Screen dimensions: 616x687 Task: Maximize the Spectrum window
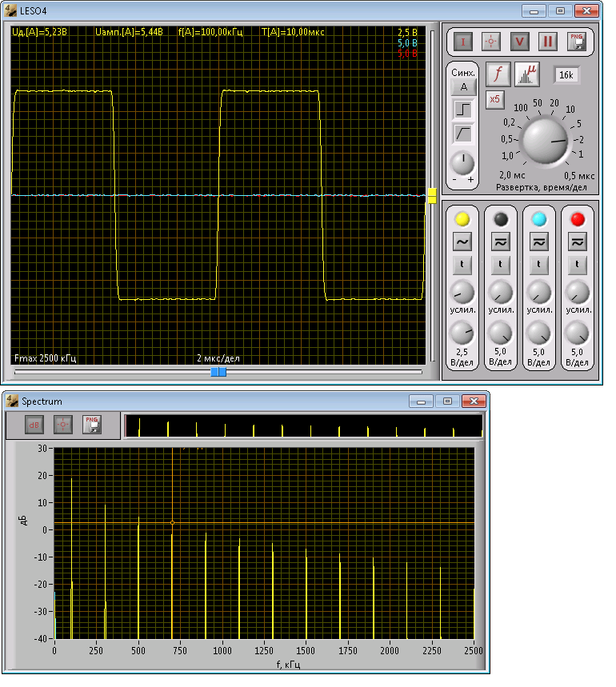point(447,401)
